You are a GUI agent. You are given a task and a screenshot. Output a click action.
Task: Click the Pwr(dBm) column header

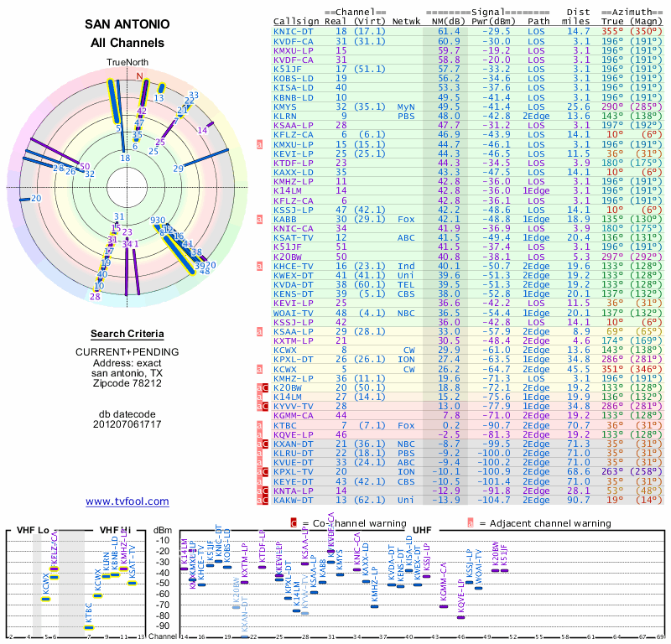(x=494, y=22)
